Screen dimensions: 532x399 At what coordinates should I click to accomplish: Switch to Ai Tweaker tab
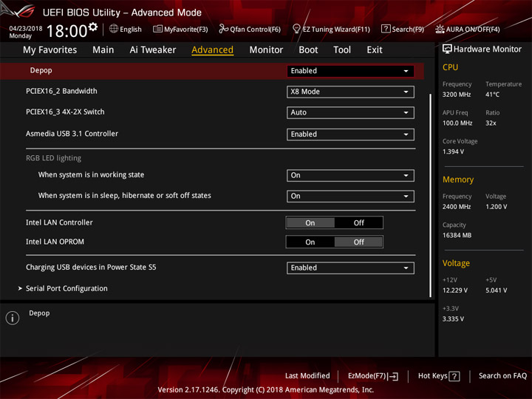tap(153, 50)
